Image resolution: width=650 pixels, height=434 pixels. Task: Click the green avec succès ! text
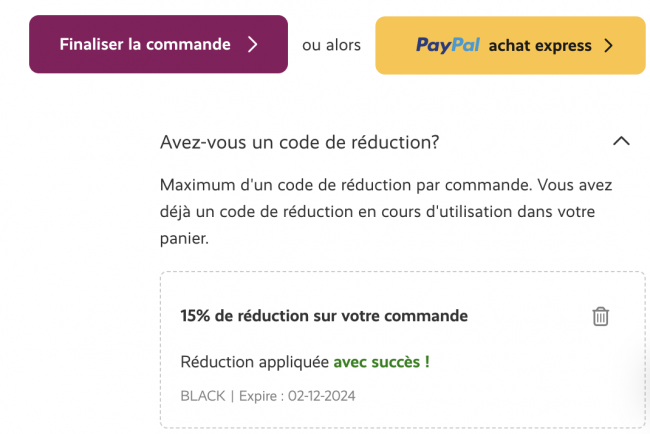[x=381, y=362]
